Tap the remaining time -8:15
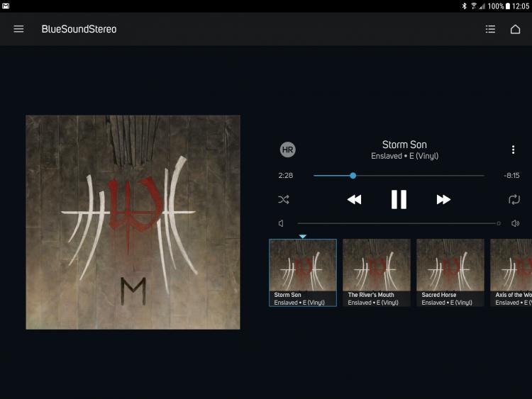Screen dimensions: 532x399 click(511, 176)
